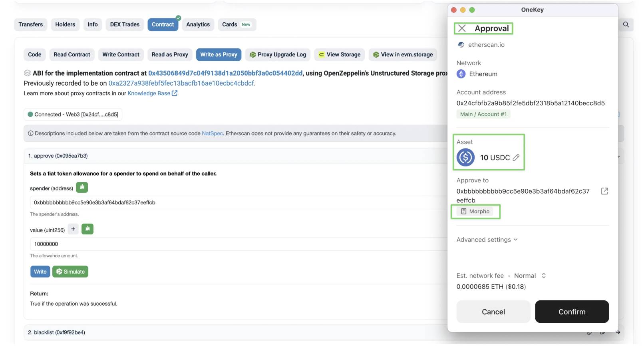Viewport: 644px width, 348px height.
Task: Click the Morpho contract tag
Action: (x=475, y=211)
